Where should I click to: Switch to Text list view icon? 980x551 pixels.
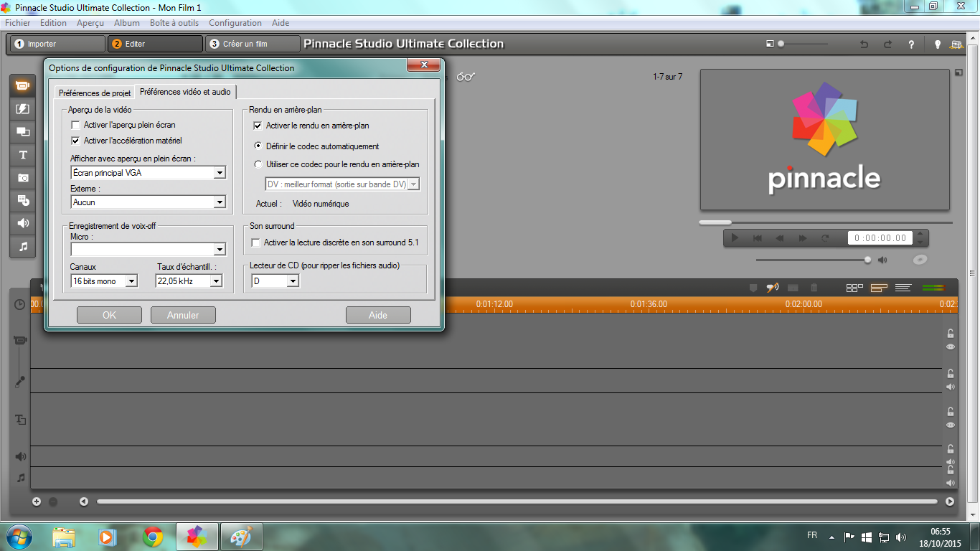coord(903,288)
